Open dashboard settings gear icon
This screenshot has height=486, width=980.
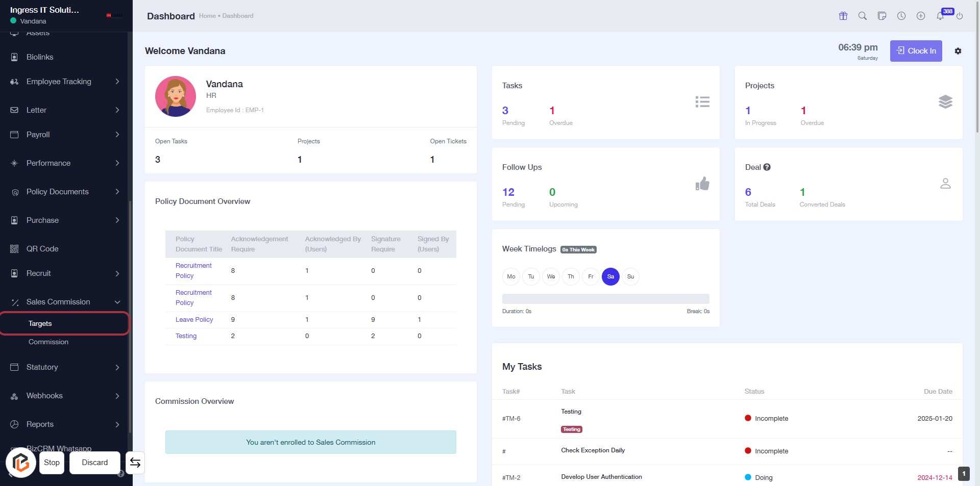(958, 51)
